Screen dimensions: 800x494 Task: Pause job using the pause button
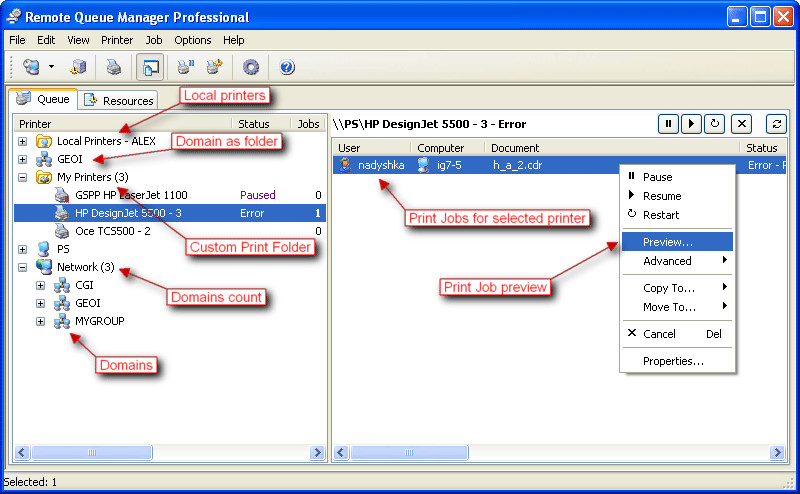[x=668, y=123]
